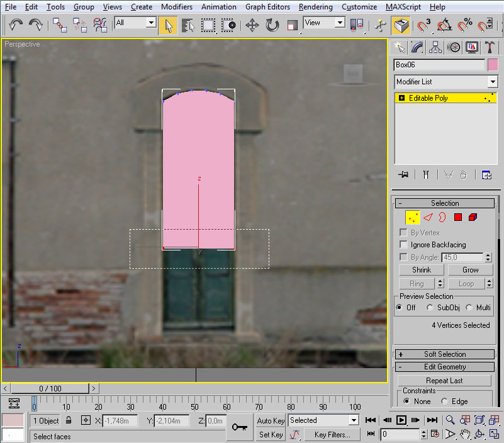Select SubObj preview selection radio

click(430, 308)
